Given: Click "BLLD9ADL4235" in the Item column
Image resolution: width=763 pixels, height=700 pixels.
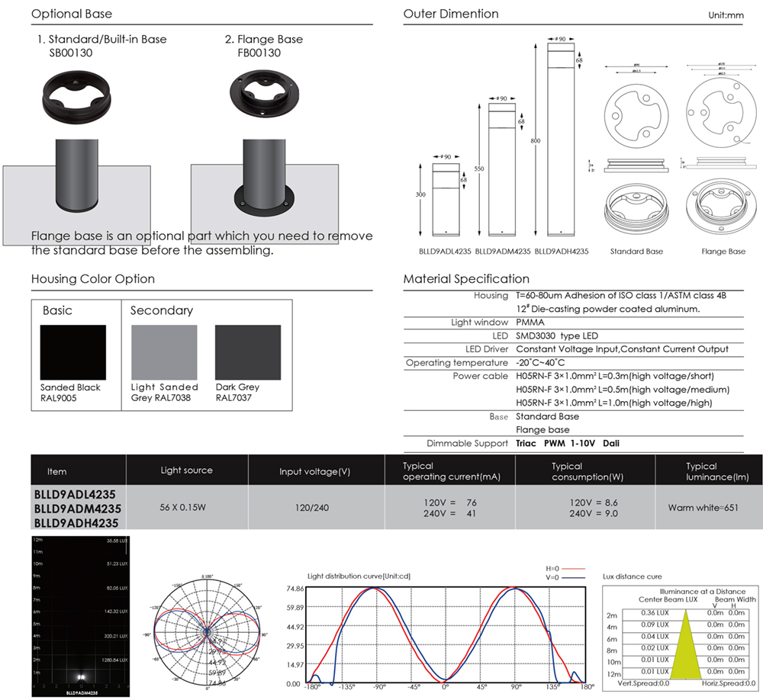Looking at the screenshot, I should click(75, 494).
